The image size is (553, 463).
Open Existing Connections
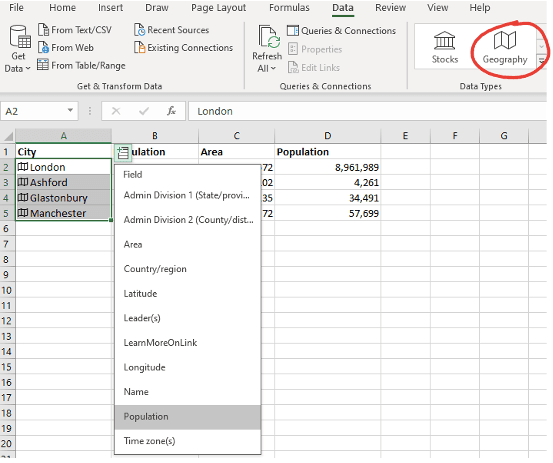[x=183, y=48]
